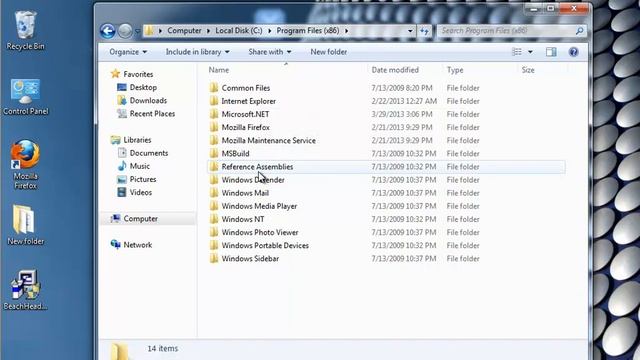Click the 7/13/2009 8:20 PM date cell
The image size is (640, 360).
402,88
